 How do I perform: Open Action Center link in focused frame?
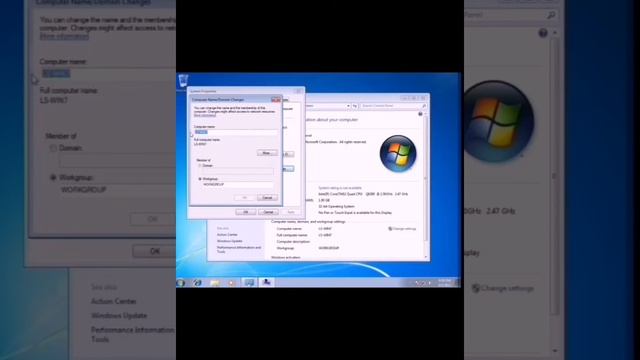point(227,235)
